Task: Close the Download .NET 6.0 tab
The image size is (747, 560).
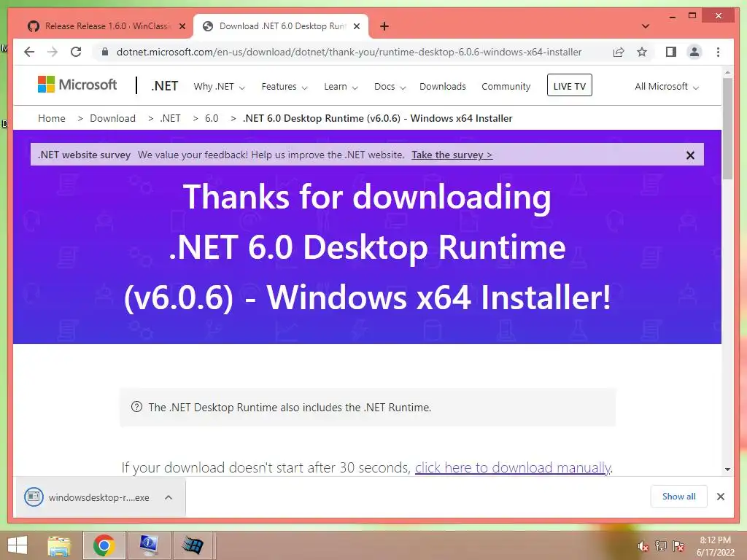Action: tap(356, 26)
